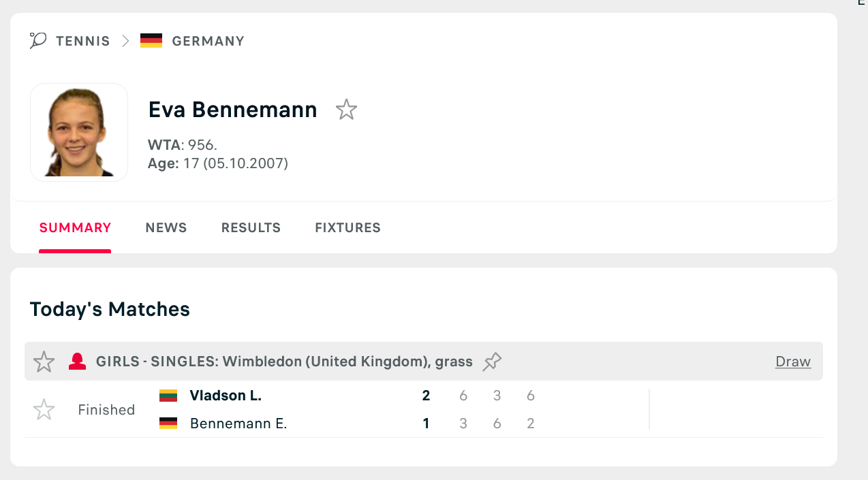
Task: Click the Germany flag next to Bennemann E.
Action: (x=168, y=423)
